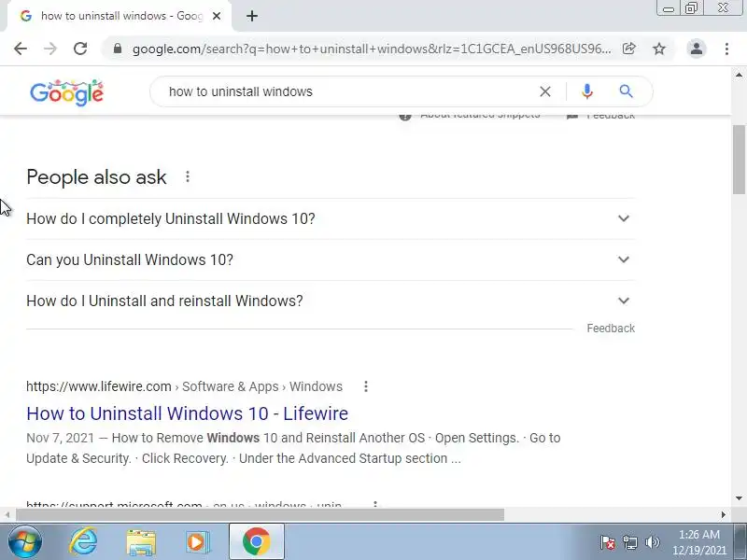The width and height of the screenshot is (747, 560).
Task: Share this page via address bar icon
Action: [628, 49]
